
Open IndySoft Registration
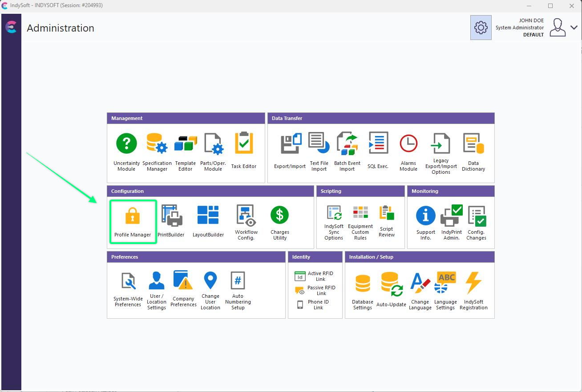(473, 291)
